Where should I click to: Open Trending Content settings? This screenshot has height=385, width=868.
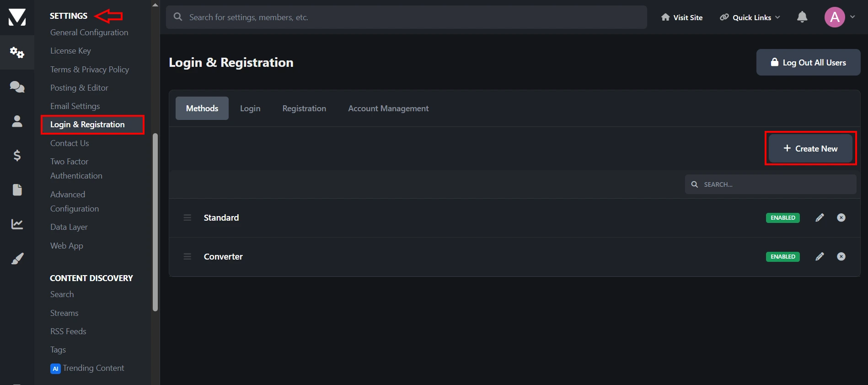pos(93,368)
